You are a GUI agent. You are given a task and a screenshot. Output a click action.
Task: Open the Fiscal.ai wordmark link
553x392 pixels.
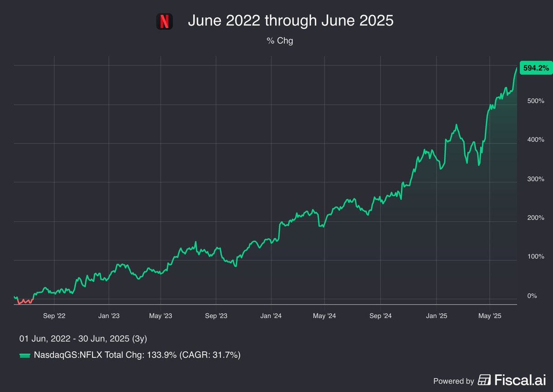click(x=520, y=380)
